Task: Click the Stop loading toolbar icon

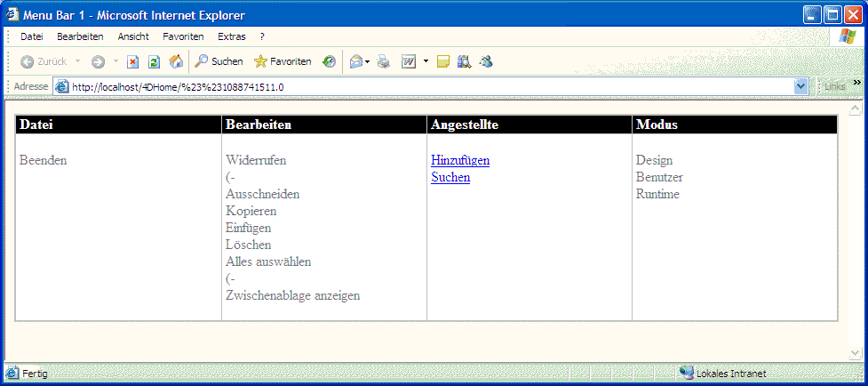Action: [x=132, y=61]
